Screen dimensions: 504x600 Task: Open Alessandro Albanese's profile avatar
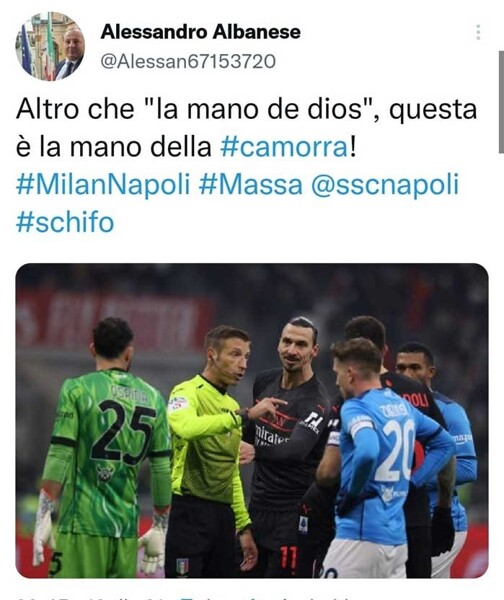tap(50, 46)
